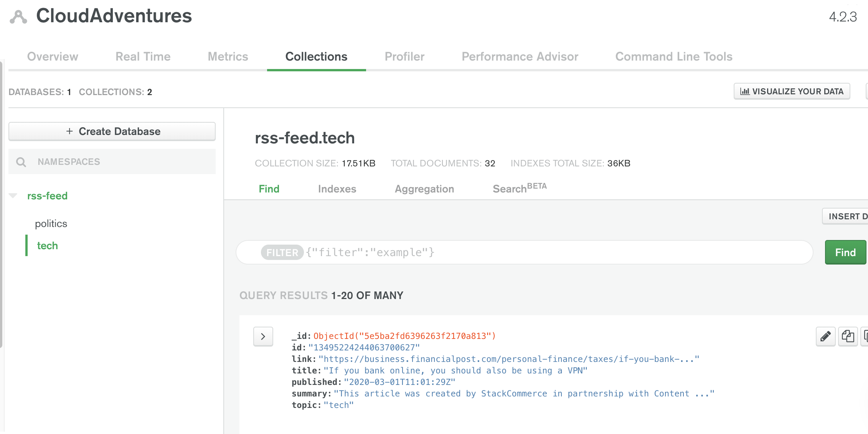Screen dimensions: 868x434
Task: Expand the first document with chevron
Action: (x=263, y=337)
